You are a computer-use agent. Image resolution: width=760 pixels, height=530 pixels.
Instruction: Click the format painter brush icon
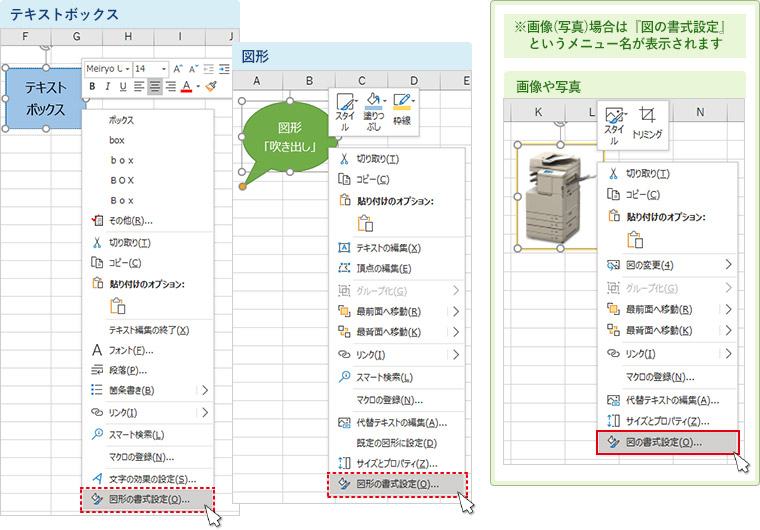coord(211,87)
